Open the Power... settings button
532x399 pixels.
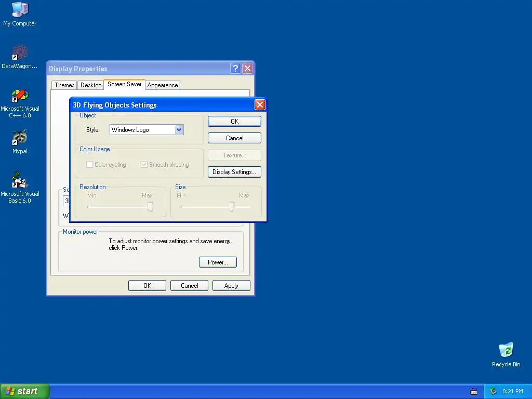218,262
